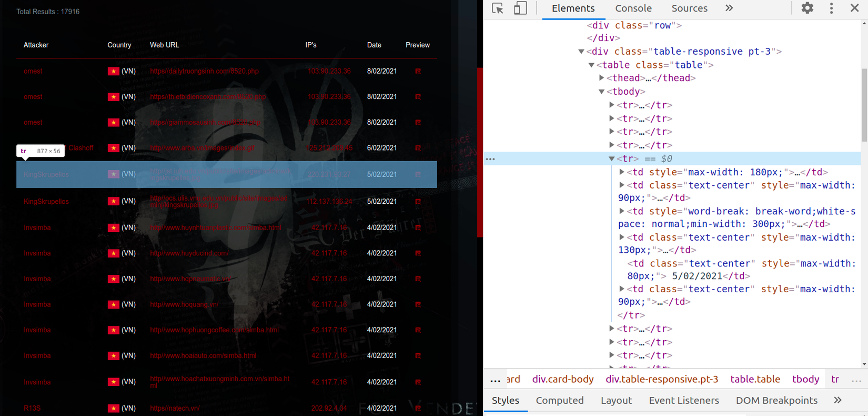The width and height of the screenshot is (868, 416).
Task: Open preview icon for ocs.ulis.vnu.edu.vn row
Action: coord(418,202)
